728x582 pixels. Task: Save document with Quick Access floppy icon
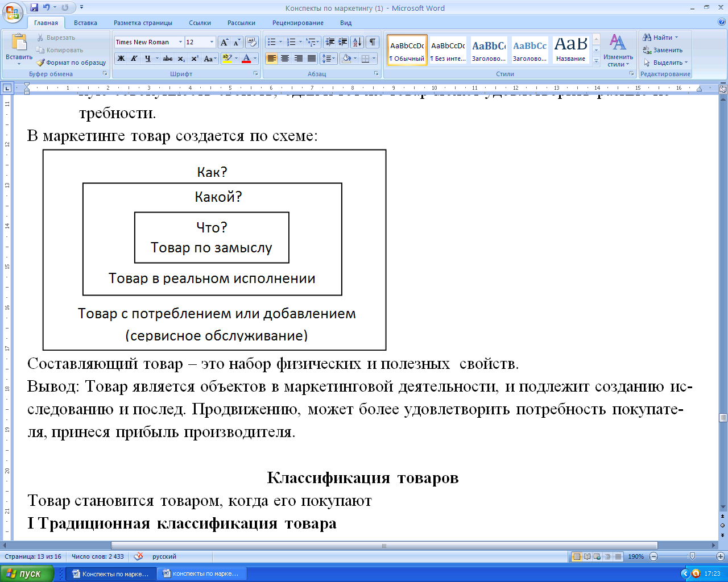click(x=34, y=7)
